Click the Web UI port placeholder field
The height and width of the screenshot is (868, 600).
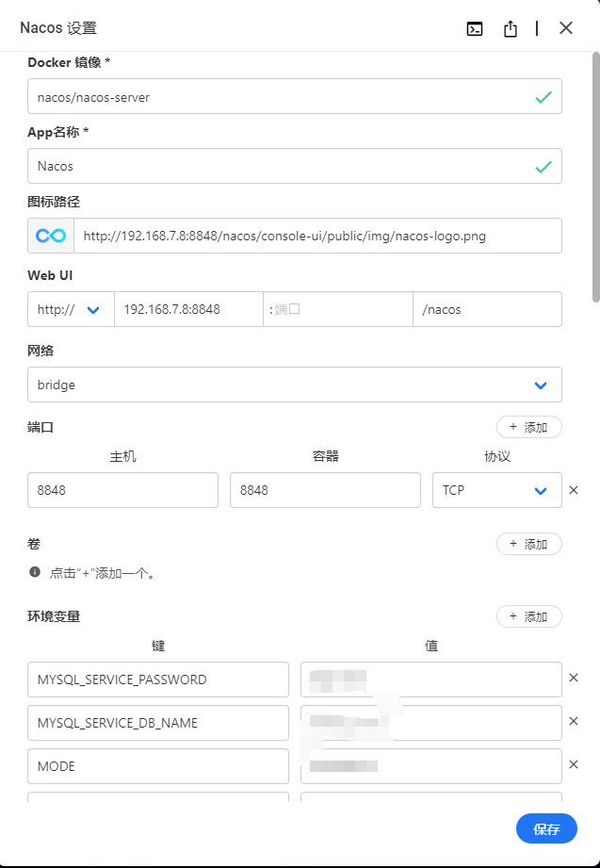(x=337, y=309)
